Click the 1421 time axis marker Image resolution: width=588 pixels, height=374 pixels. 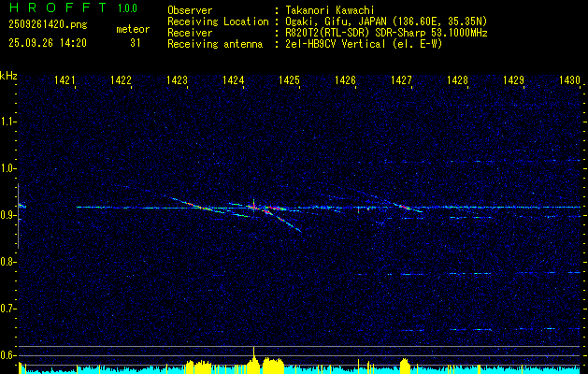tap(65, 80)
